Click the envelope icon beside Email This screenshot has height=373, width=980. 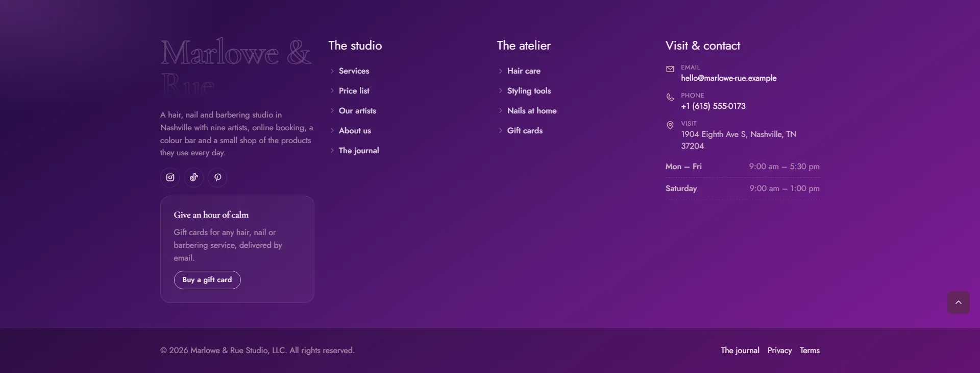(x=670, y=69)
